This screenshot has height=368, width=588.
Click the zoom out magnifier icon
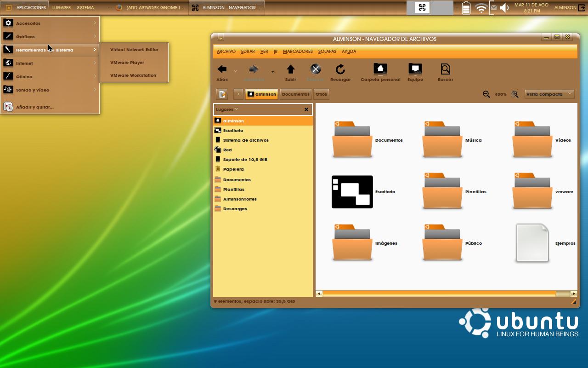[486, 94]
